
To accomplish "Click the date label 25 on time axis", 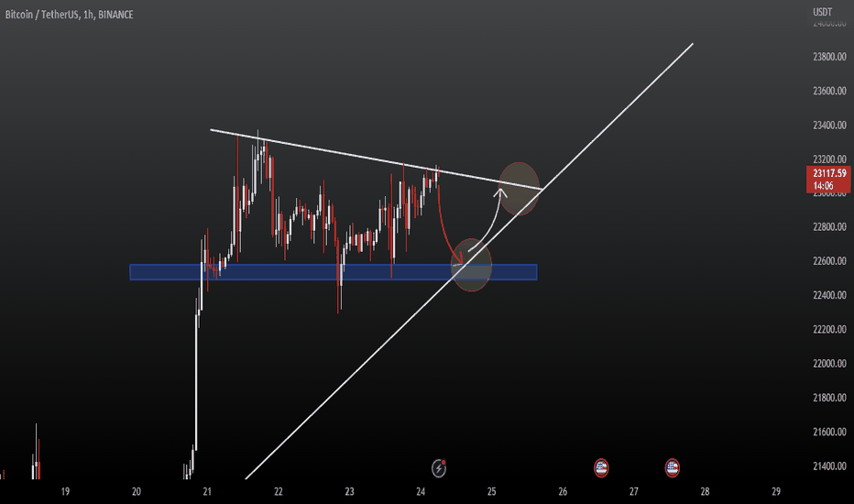I will tap(492, 491).
